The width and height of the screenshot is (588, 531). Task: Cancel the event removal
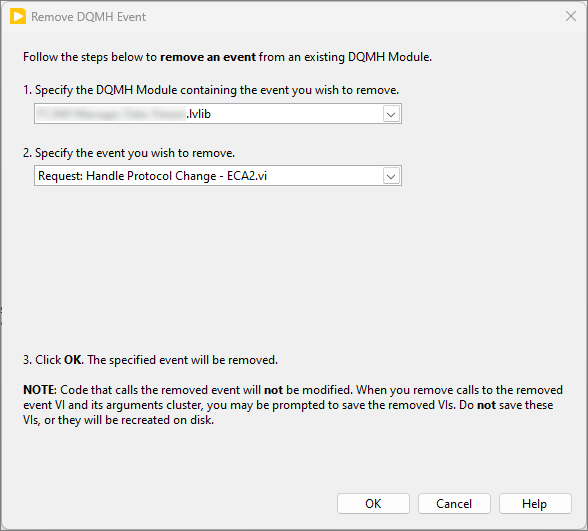[x=454, y=503]
